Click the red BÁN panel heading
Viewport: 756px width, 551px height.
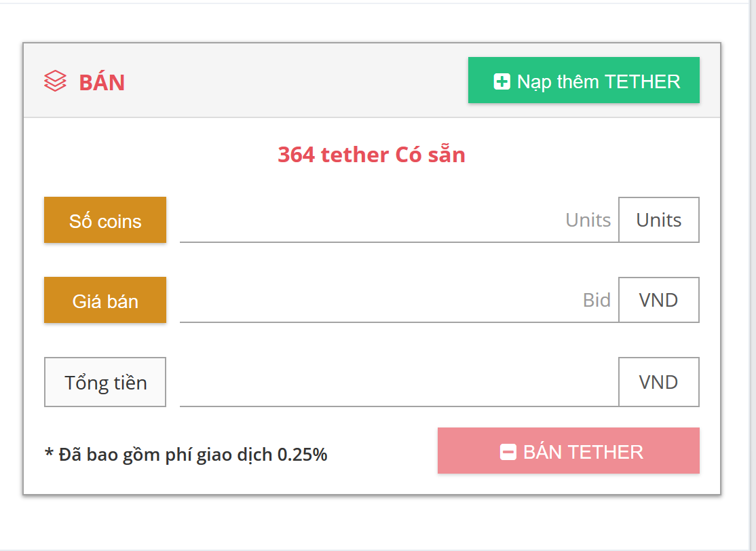102,82
